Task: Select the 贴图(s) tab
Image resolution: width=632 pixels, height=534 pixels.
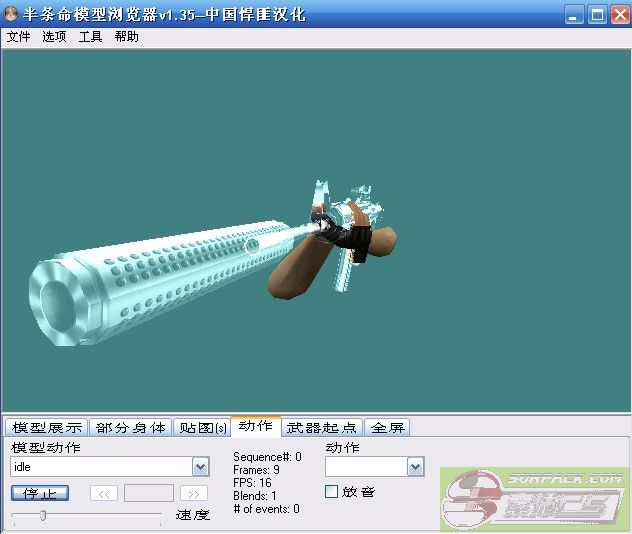Action: tap(202, 428)
